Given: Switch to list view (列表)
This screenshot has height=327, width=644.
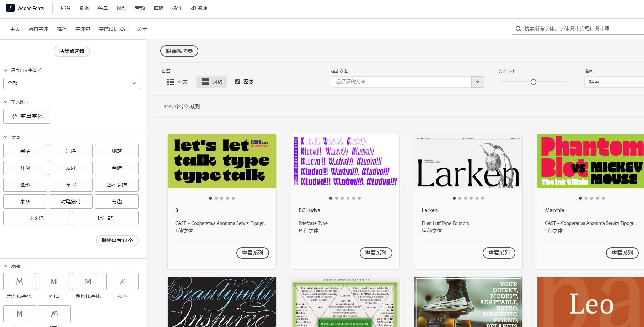Looking at the screenshot, I should tap(177, 82).
